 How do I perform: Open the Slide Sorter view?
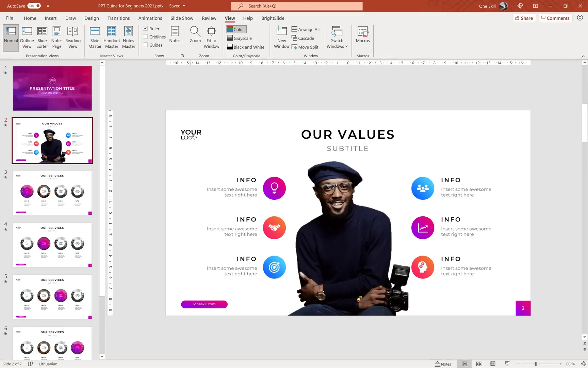[42, 37]
